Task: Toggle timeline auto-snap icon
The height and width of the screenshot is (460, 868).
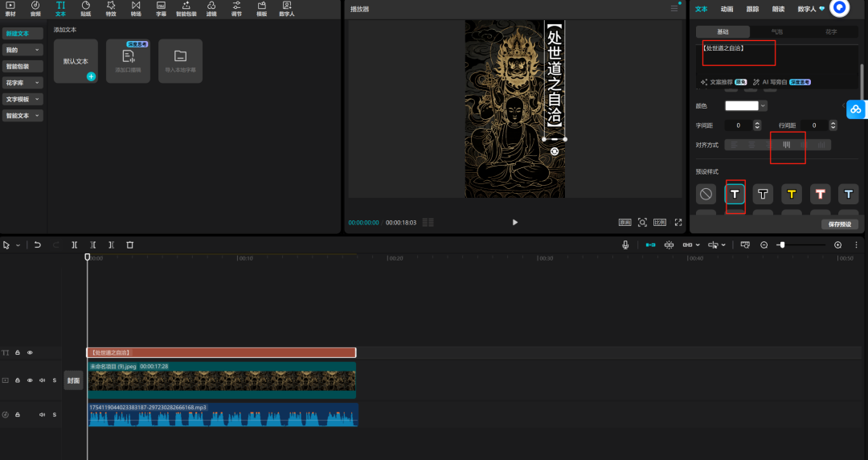Action: (x=669, y=245)
